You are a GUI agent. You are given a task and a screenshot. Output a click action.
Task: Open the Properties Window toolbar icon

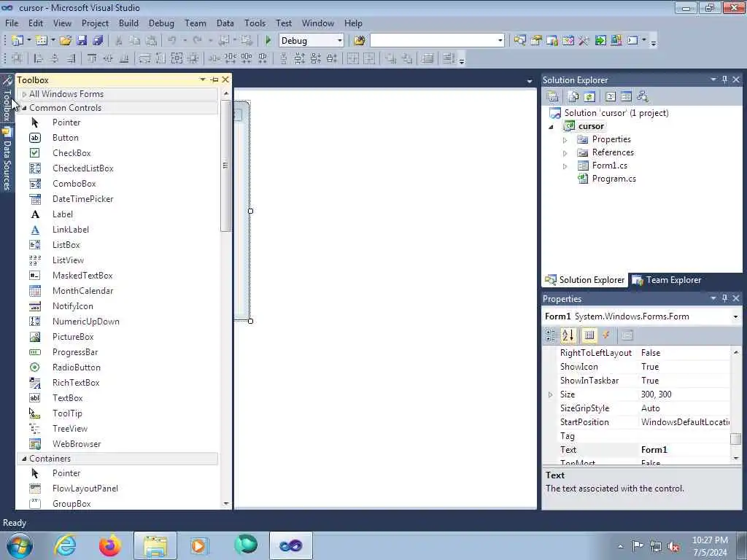click(536, 41)
